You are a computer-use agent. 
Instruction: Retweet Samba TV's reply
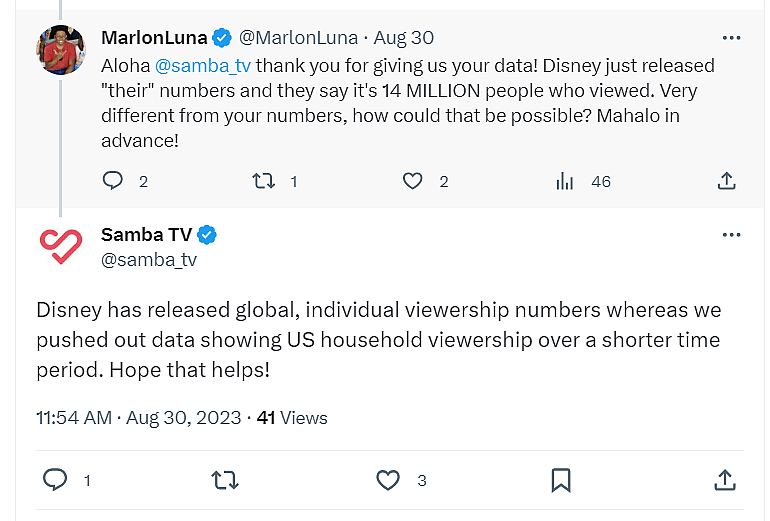(x=226, y=480)
